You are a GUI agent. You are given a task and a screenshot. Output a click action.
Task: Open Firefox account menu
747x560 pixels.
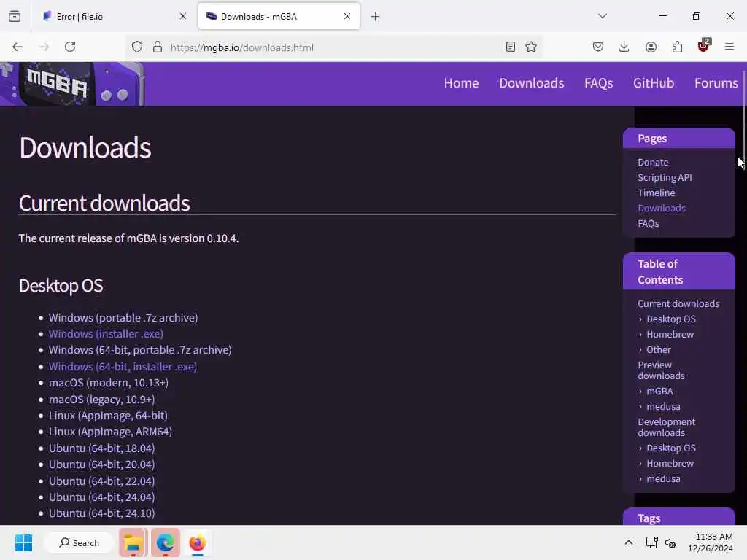[x=651, y=47]
